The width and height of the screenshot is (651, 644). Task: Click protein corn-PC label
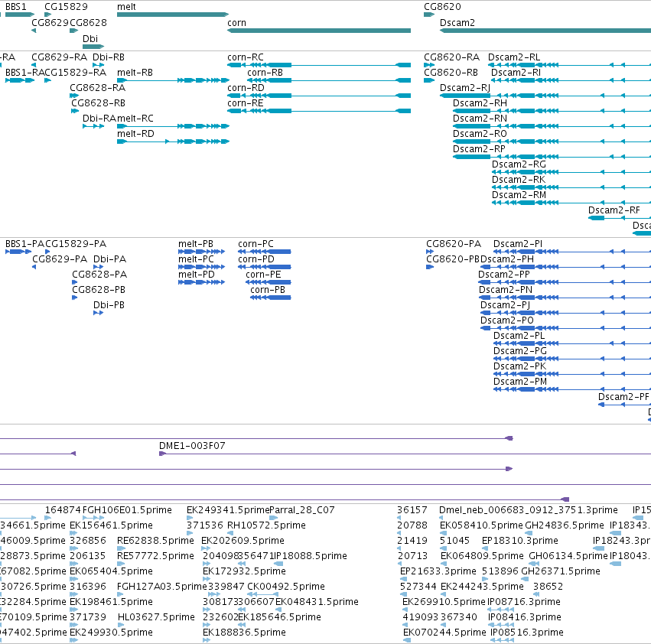point(256,244)
